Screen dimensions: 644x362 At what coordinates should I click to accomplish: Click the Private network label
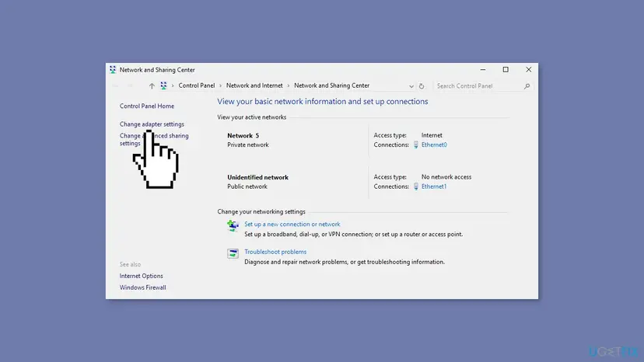click(x=248, y=145)
